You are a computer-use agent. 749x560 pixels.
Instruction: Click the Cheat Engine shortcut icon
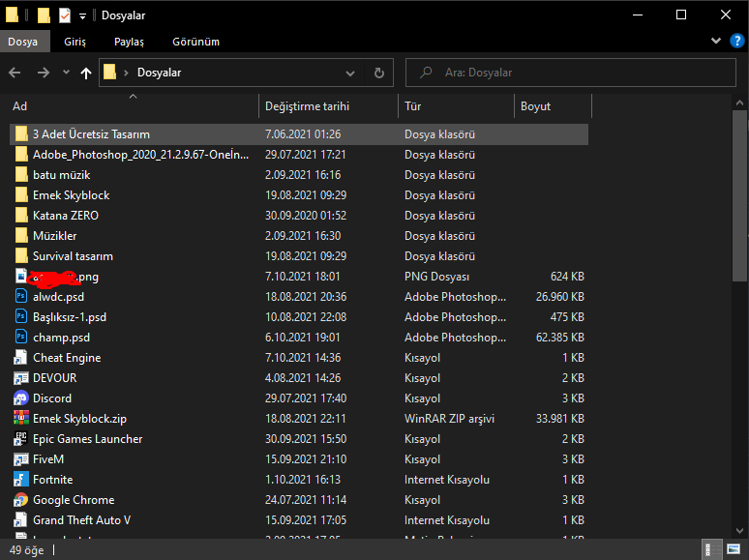click(21, 357)
